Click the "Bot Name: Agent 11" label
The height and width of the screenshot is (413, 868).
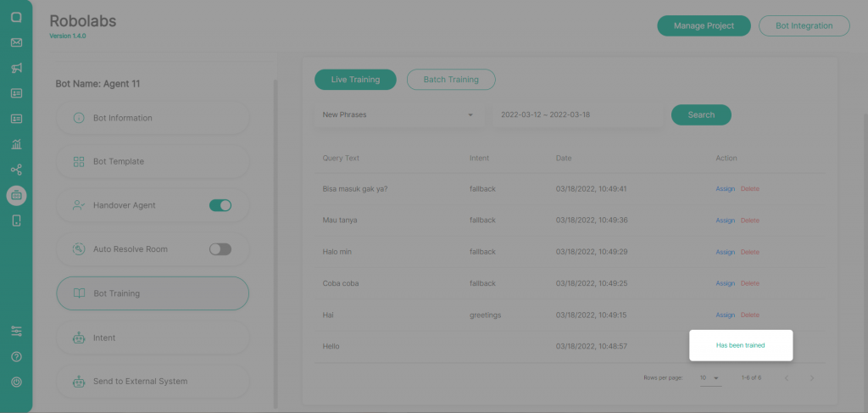[98, 84]
